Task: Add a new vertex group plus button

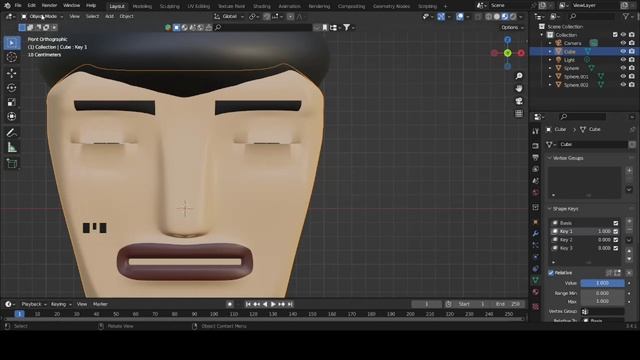Action: point(629,171)
